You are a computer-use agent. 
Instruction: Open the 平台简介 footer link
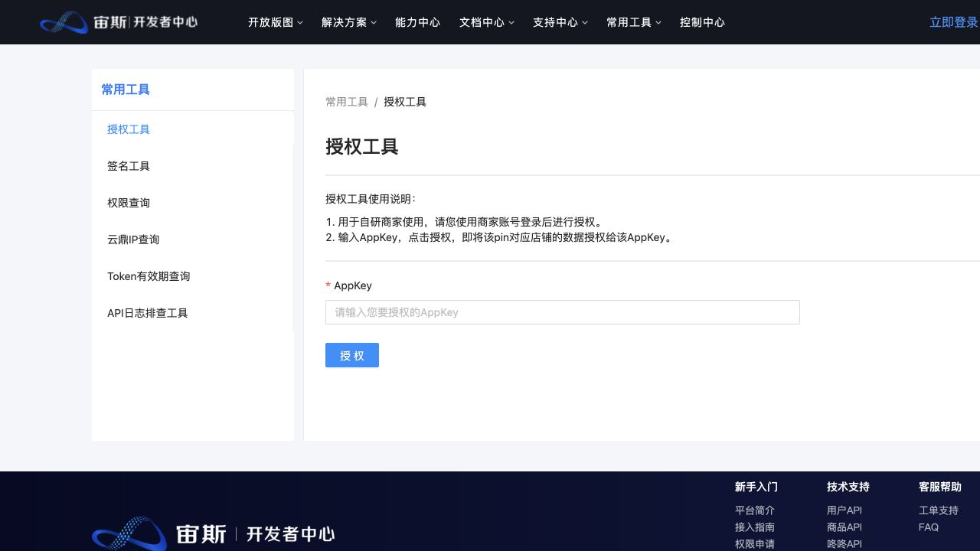tap(755, 510)
